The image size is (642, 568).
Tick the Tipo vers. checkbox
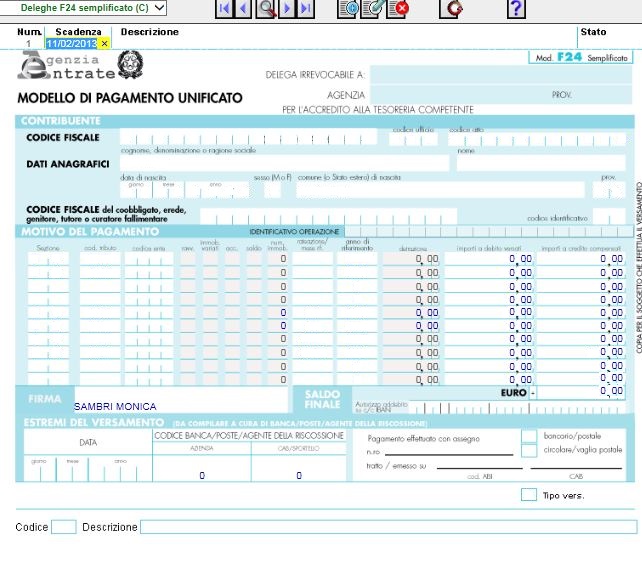(528, 495)
